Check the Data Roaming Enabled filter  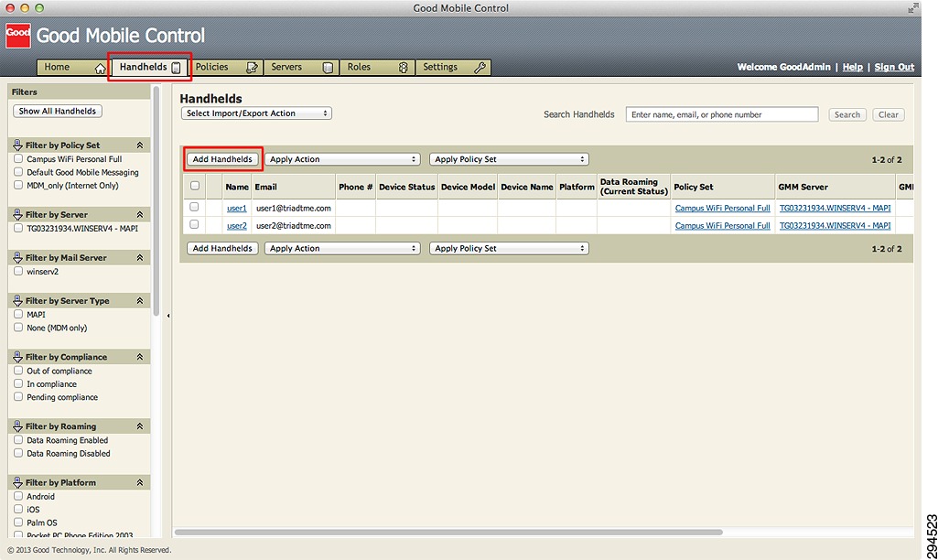pos(18,440)
